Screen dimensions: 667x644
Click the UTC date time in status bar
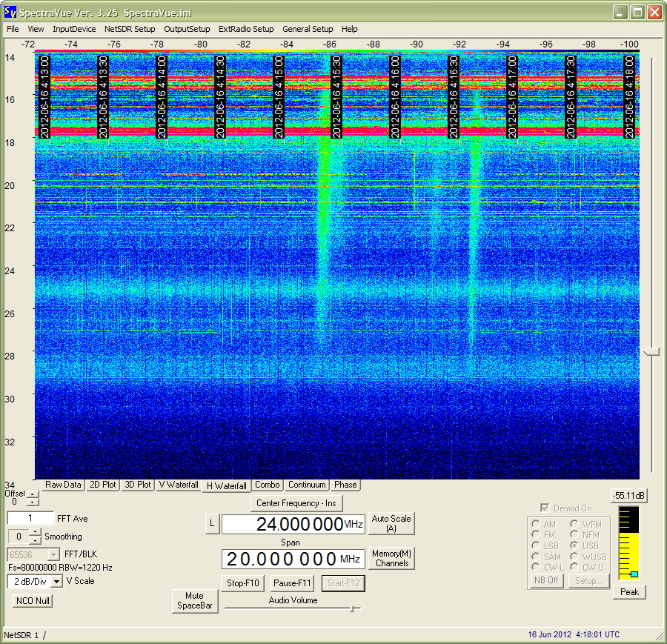click(574, 634)
